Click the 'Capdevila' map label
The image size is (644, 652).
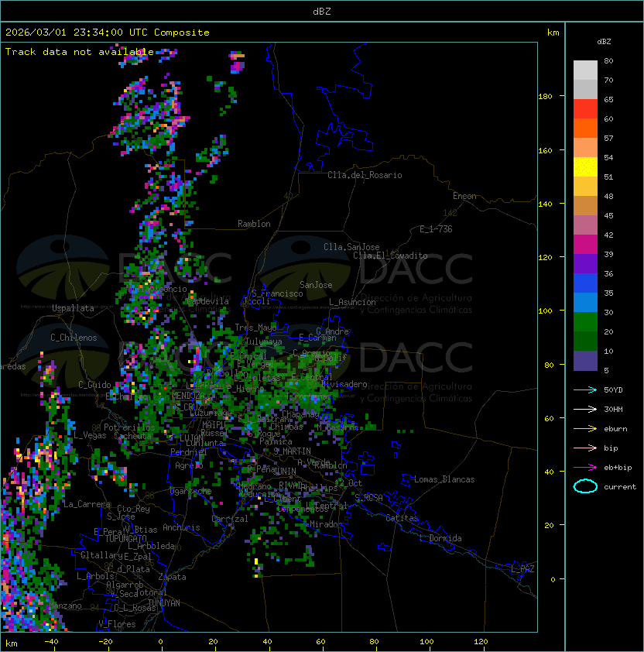208,301
